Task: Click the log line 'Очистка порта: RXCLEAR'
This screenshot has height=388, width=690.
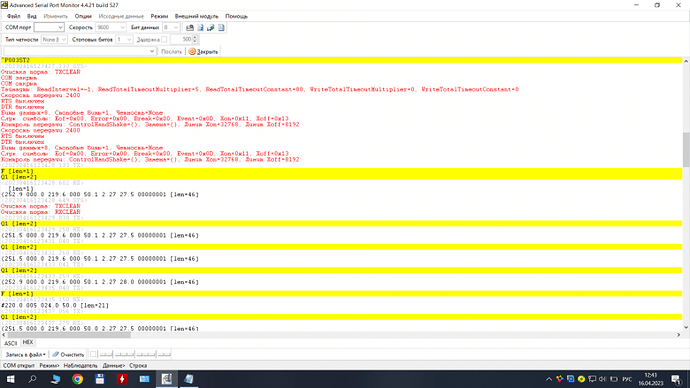Action: click(x=40, y=212)
